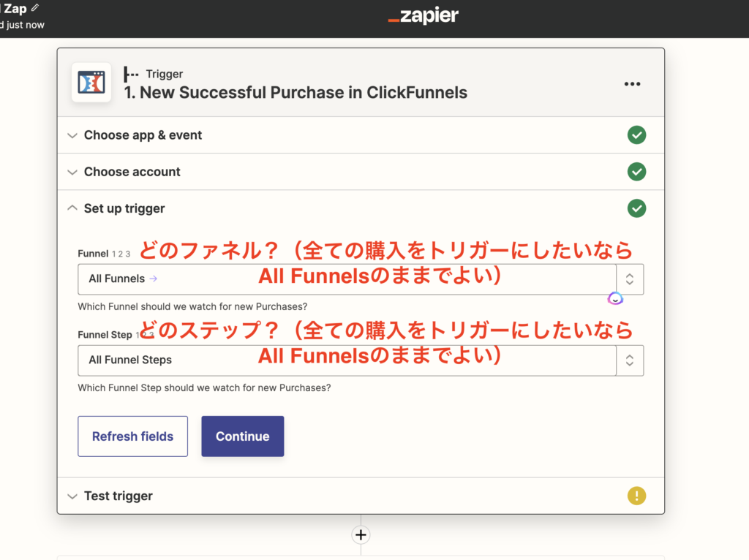749x560 pixels.
Task: Add a step with the plus button
Action: pos(361,534)
